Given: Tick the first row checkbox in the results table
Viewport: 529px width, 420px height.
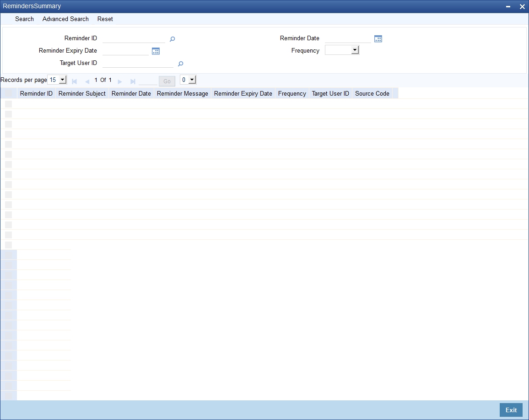Looking at the screenshot, I should [x=8, y=104].
